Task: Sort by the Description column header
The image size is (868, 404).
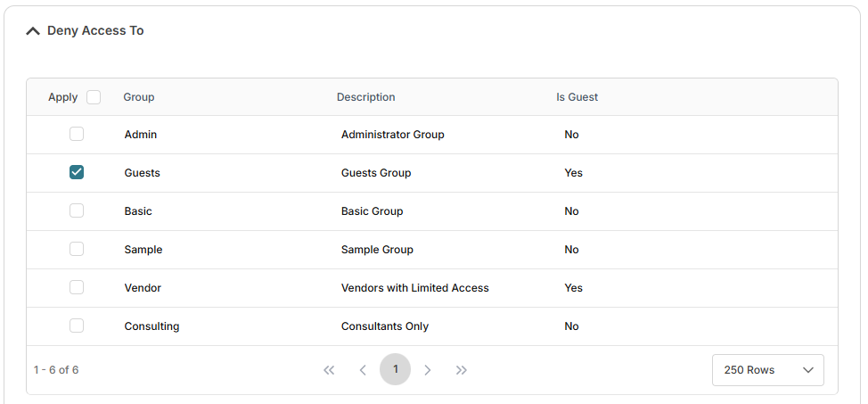Action: coord(365,97)
